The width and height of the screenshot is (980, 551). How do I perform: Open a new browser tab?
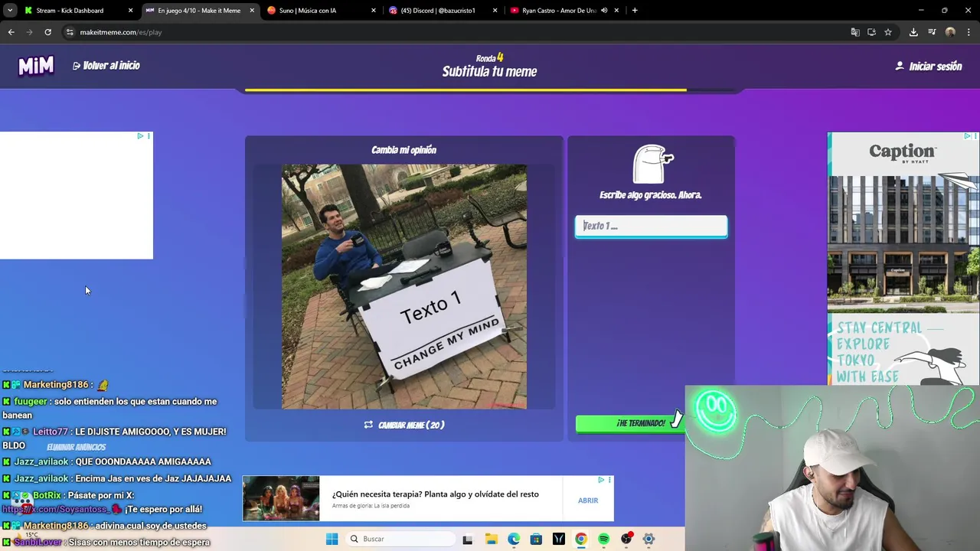point(635,11)
